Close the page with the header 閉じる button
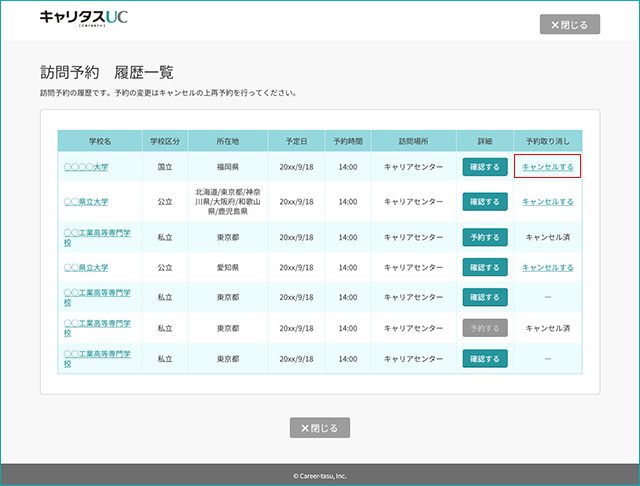 [x=570, y=24]
